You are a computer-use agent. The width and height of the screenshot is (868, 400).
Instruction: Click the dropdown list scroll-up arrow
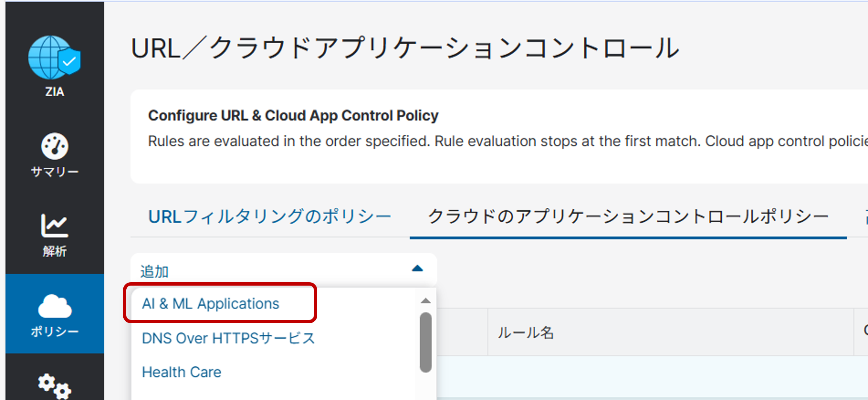tap(426, 301)
